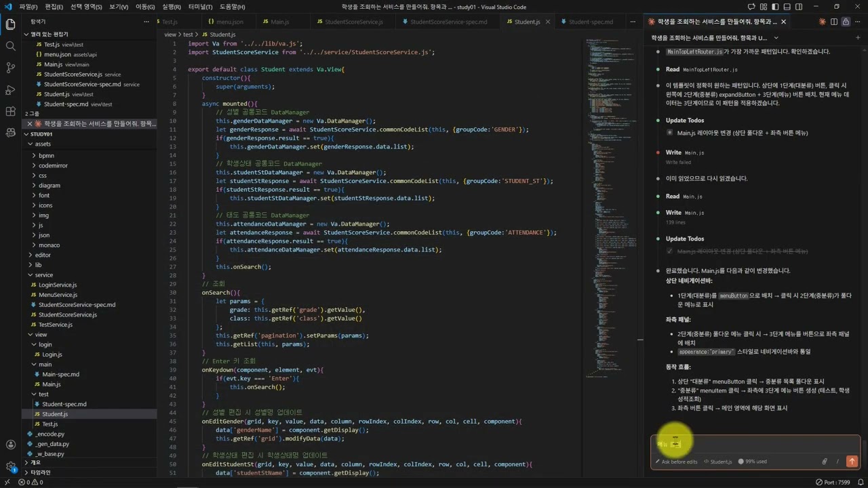Click the slash command icon
Viewport: 868px width, 488px height.
click(837, 462)
